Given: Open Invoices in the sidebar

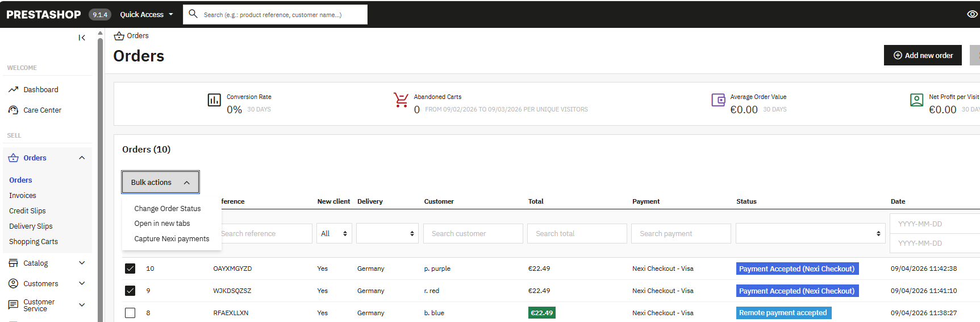Looking at the screenshot, I should click(x=23, y=195).
